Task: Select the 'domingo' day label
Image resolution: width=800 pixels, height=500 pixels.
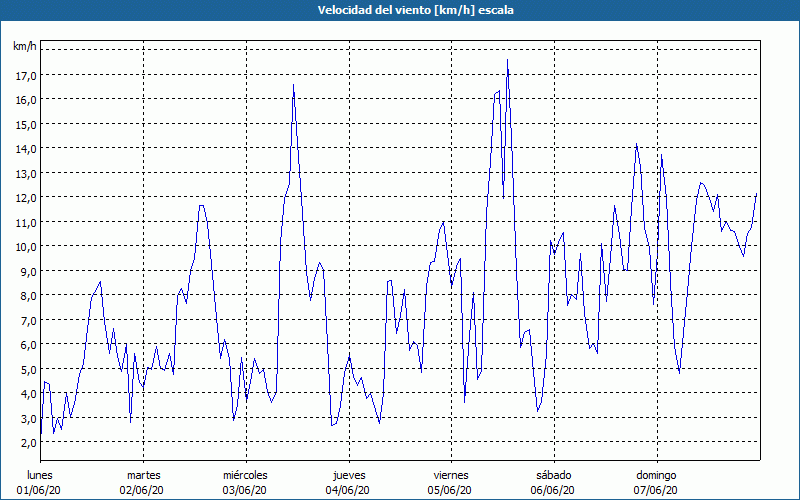Action: tap(656, 475)
